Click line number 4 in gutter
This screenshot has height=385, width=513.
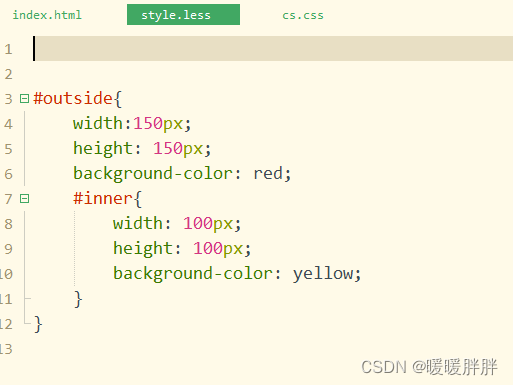tap(9, 124)
